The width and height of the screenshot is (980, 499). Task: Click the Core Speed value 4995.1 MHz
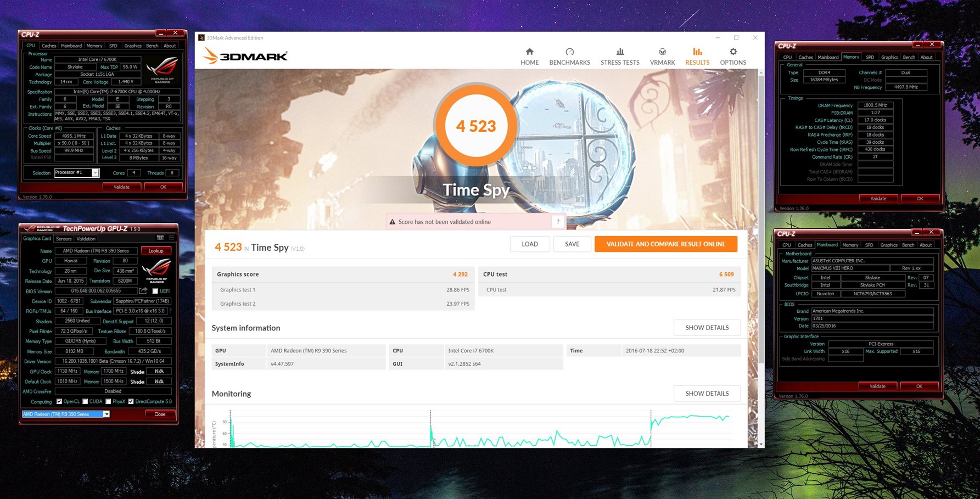[x=74, y=136]
